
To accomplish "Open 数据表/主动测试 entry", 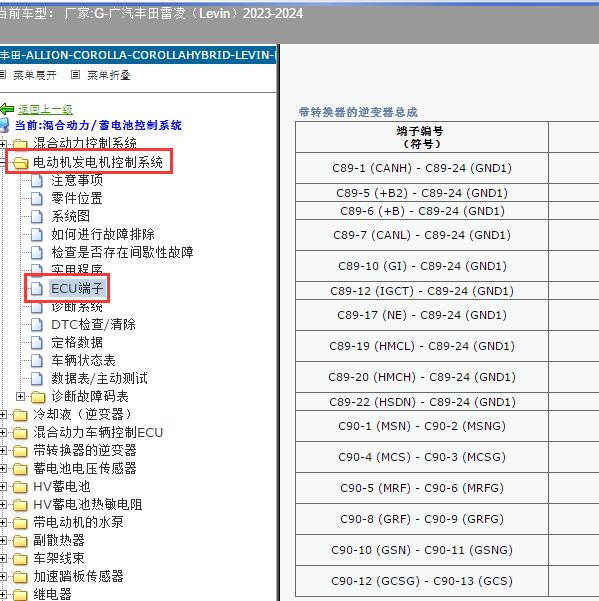I will click(99, 379).
